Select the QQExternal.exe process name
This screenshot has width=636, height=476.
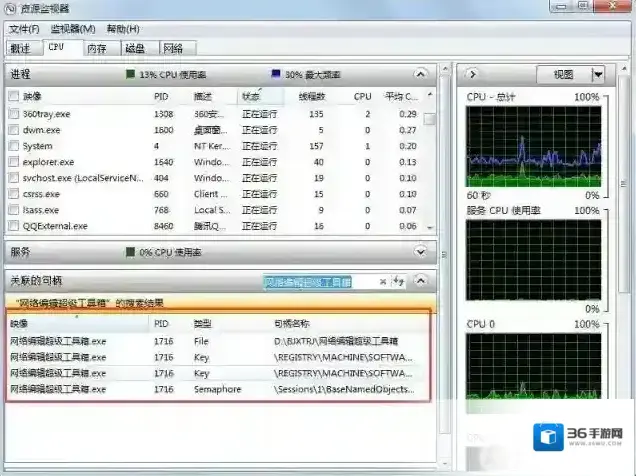point(55,226)
